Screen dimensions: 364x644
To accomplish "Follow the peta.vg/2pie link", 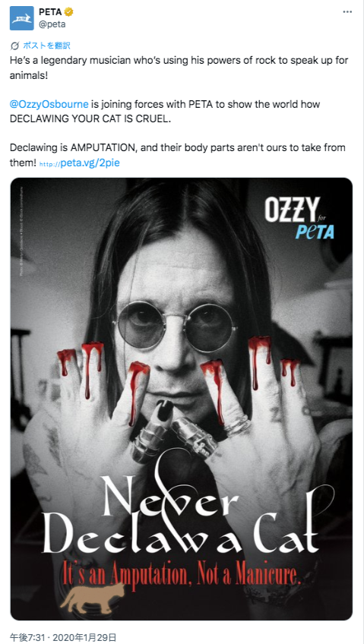I will [x=90, y=163].
